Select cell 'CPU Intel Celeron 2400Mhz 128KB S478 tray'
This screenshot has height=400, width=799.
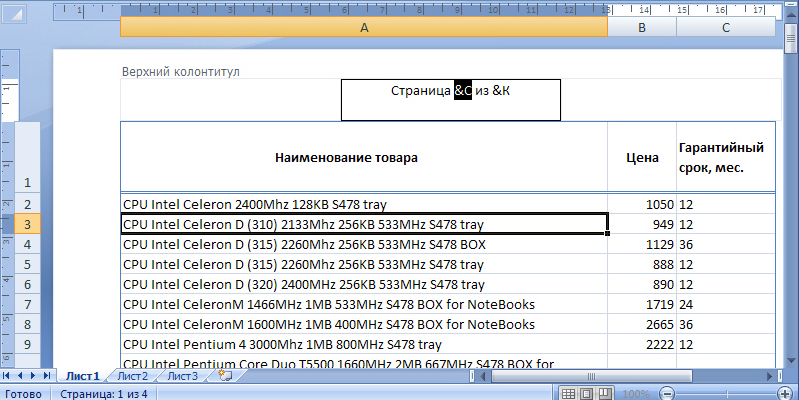pyautogui.click(x=364, y=204)
